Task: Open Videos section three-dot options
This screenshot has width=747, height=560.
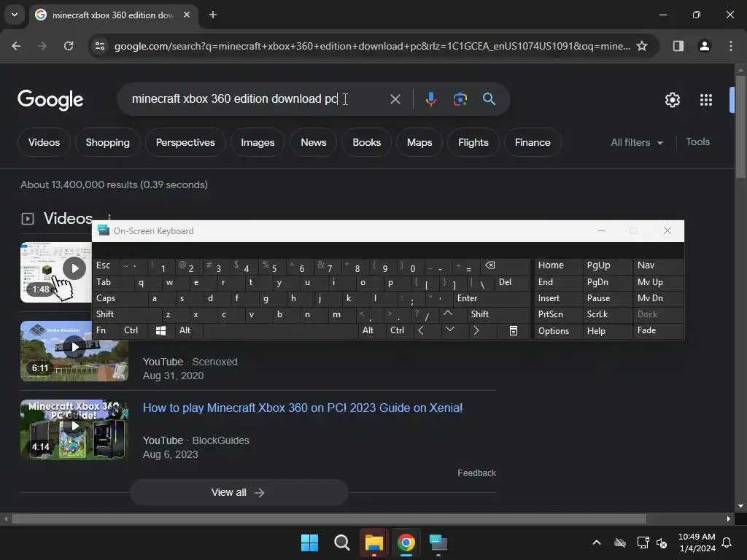Action: point(109,217)
